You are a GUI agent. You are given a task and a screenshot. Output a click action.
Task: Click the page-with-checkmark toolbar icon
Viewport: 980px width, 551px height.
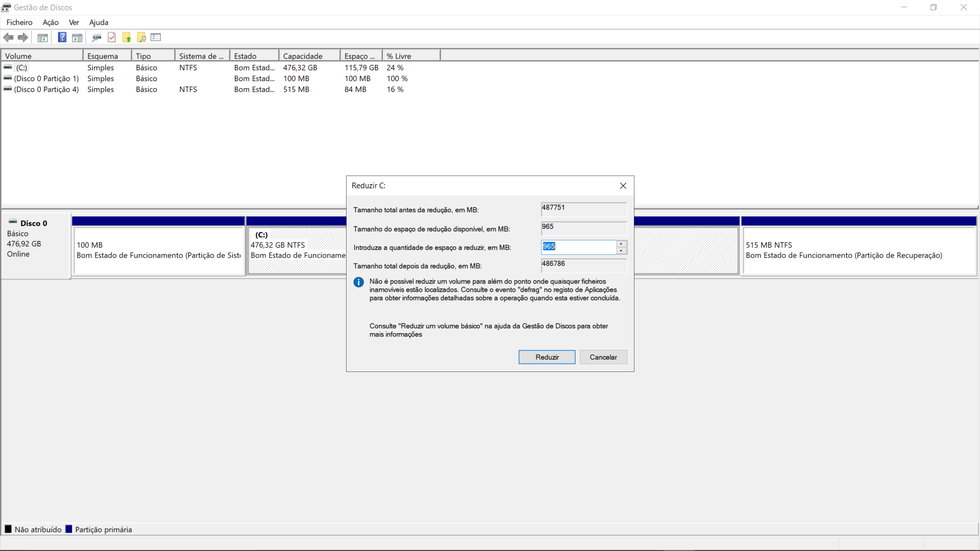coord(112,37)
